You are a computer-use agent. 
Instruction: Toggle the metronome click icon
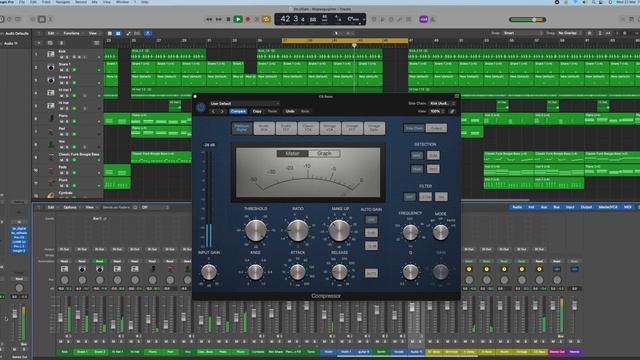tap(433, 19)
